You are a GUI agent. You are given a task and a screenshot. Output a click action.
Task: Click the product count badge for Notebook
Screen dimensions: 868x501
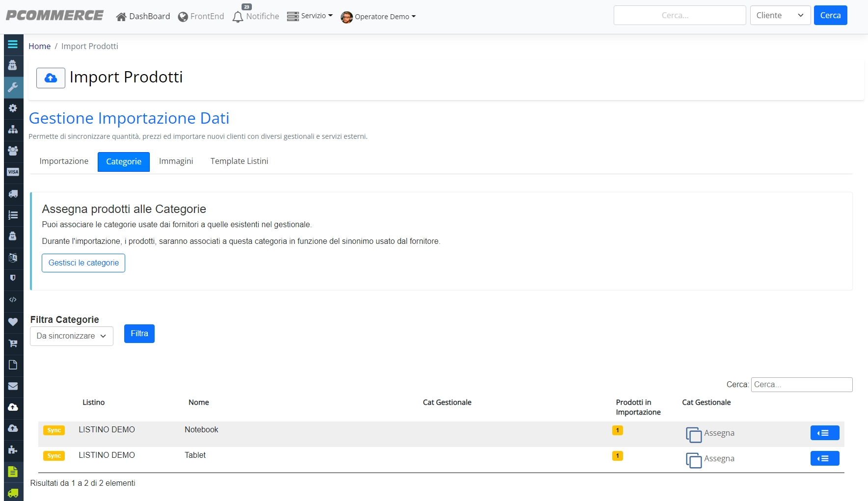(617, 430)
